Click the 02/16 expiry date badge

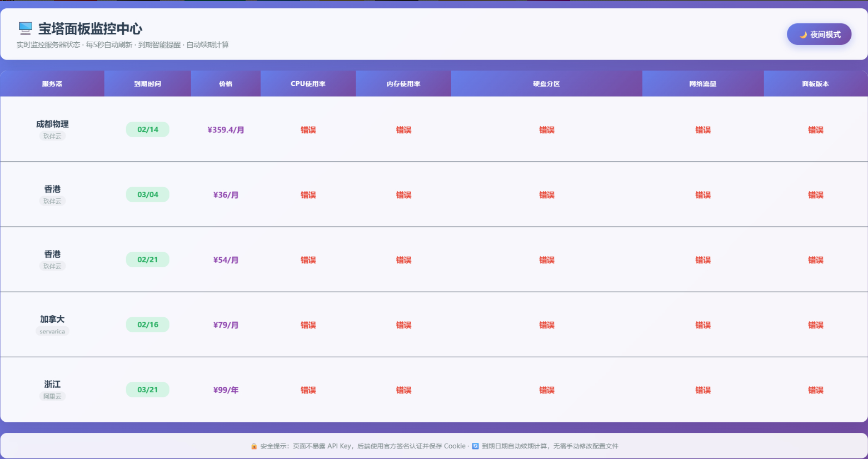pos(148,325)
